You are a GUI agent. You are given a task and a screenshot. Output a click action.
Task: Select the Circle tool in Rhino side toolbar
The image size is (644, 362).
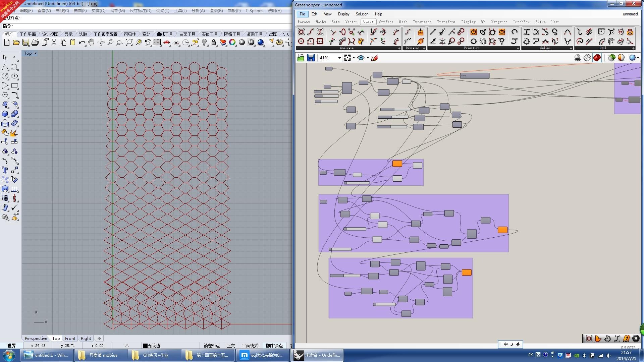coord(5,76)
